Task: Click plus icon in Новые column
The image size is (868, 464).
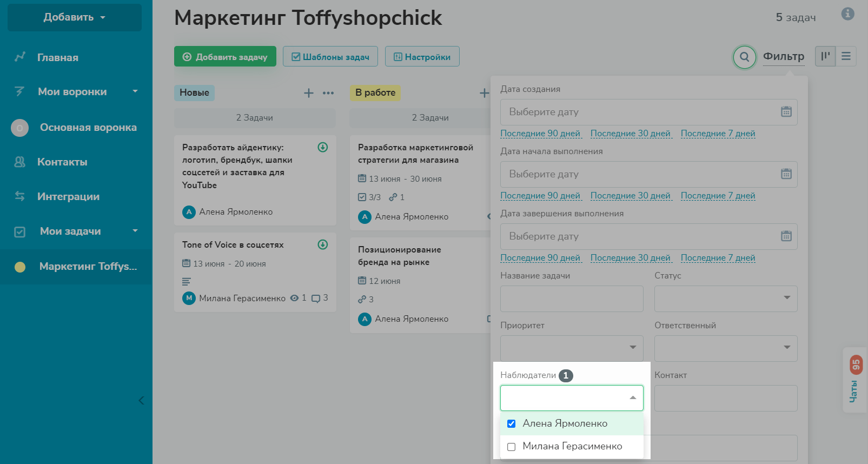Action: [x=308, y=93]
